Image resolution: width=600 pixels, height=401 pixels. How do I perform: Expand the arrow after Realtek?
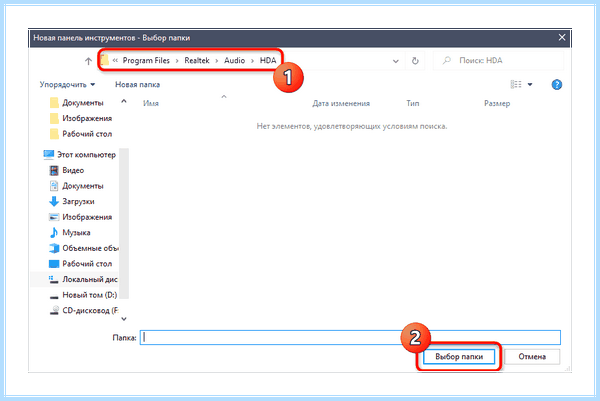(217, 61)
